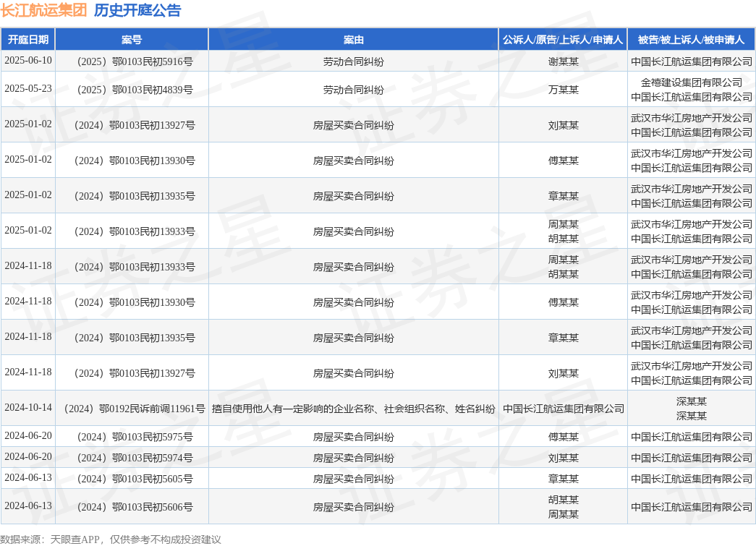Click case number (2024)鄂0103民初5606号
This screenshot has width=756, height=546.
(135, 507)
